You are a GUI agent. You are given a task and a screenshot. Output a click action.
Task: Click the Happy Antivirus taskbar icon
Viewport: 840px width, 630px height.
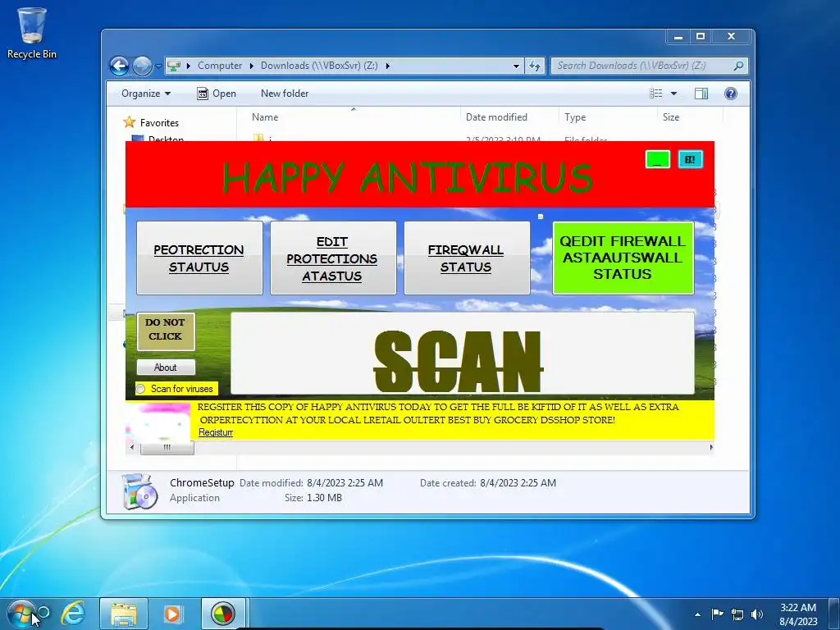pyautogui.click(x=223, y=614)
